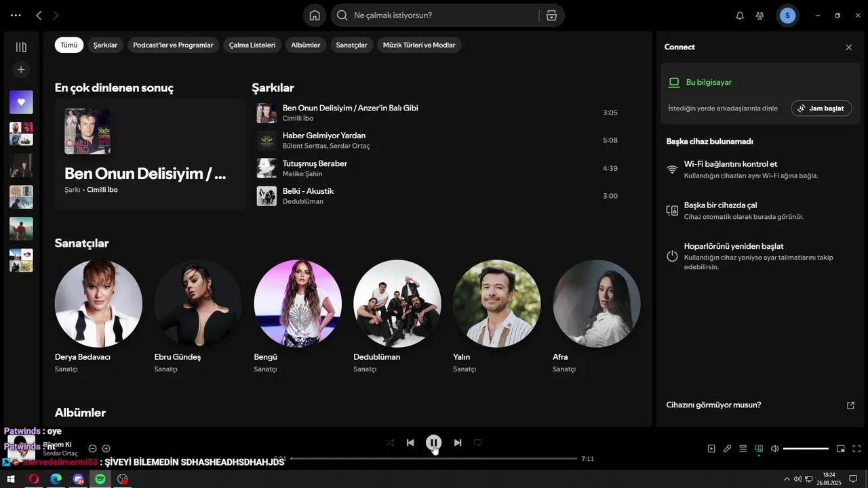This screenshot has height=488, width=868.
Task: Open the notifications bell
Action: [740, 16]
